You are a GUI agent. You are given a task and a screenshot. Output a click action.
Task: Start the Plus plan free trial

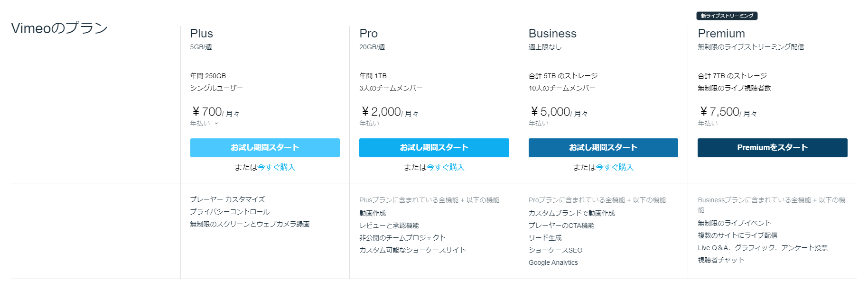point(265,148)
